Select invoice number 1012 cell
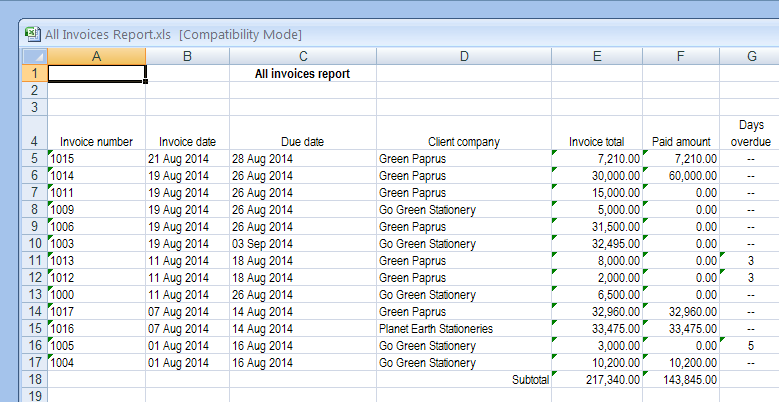Screen dimensions: 779x402 (96, 277)
